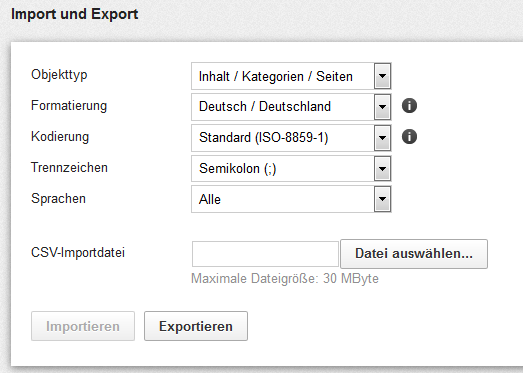Image resolution: width=523 pixels, height=373 pixels.
Task: Choose a file with 'Datei auswählen...'
Action: pos(414,254)
